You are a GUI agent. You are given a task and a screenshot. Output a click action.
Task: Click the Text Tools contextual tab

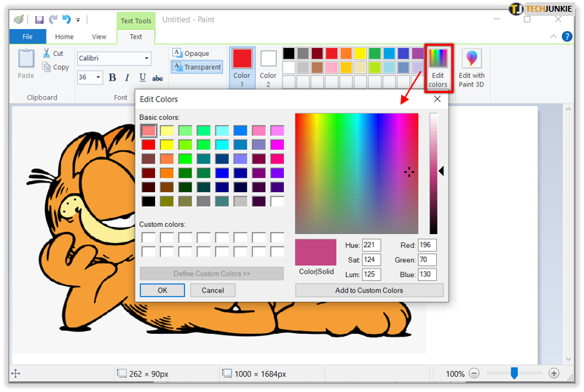point(136,21)
